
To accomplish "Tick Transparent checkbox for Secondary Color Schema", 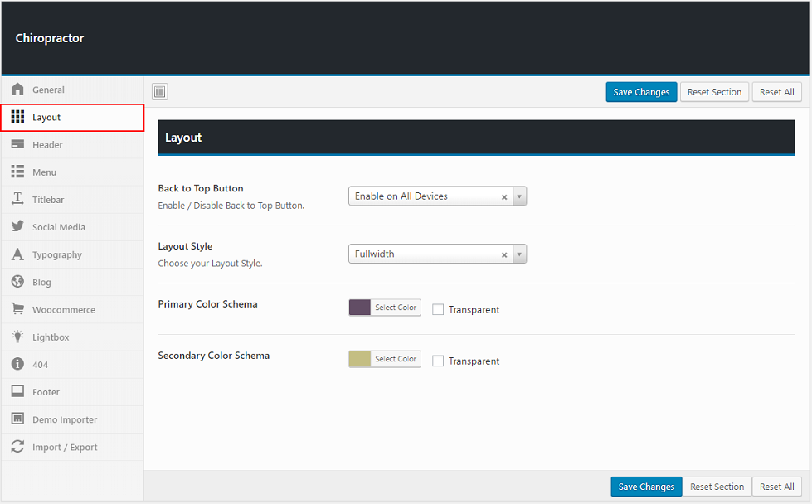I will [438, 361].
